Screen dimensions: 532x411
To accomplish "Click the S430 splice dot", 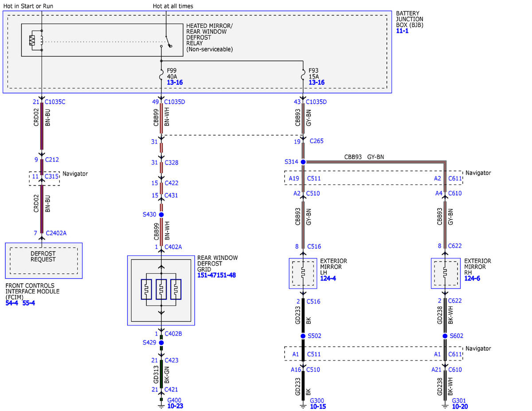I will 161,215.
